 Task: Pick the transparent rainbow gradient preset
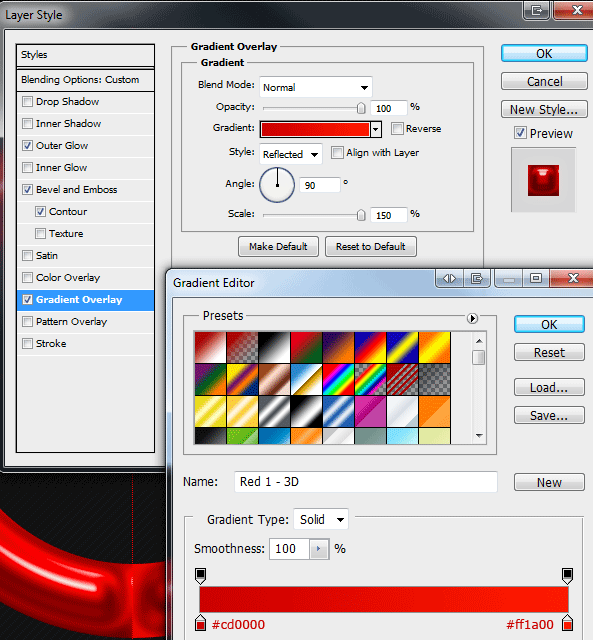pyautogui.click(x=370, y=379)
